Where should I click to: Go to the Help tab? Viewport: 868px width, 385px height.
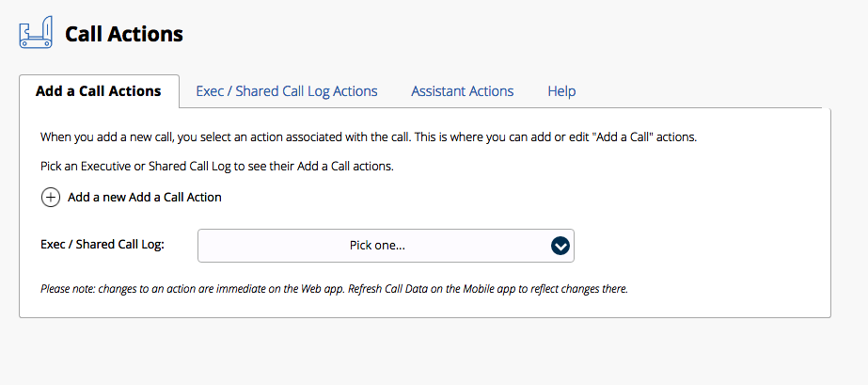point(561,91)
